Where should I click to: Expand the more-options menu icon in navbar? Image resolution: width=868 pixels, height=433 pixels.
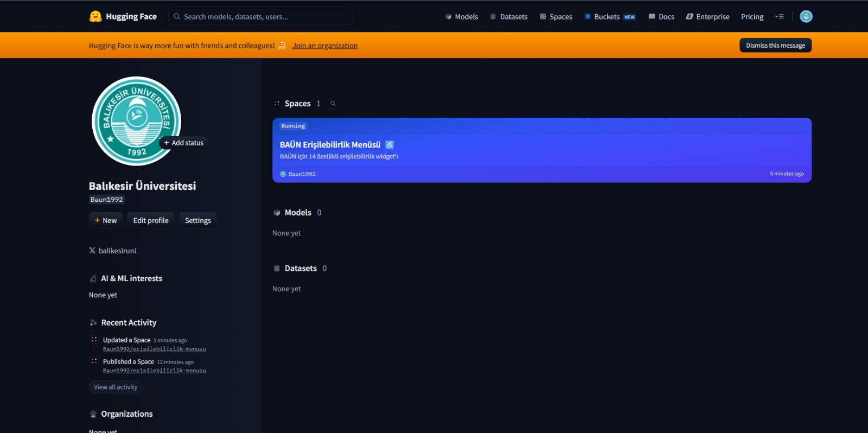click(x=780, y=17)
